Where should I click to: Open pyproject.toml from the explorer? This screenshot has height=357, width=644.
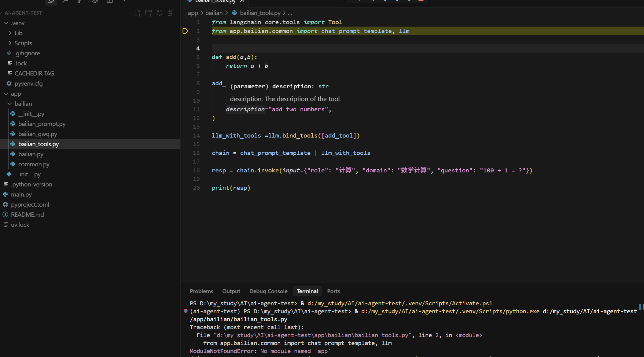[x=30, y=204]
